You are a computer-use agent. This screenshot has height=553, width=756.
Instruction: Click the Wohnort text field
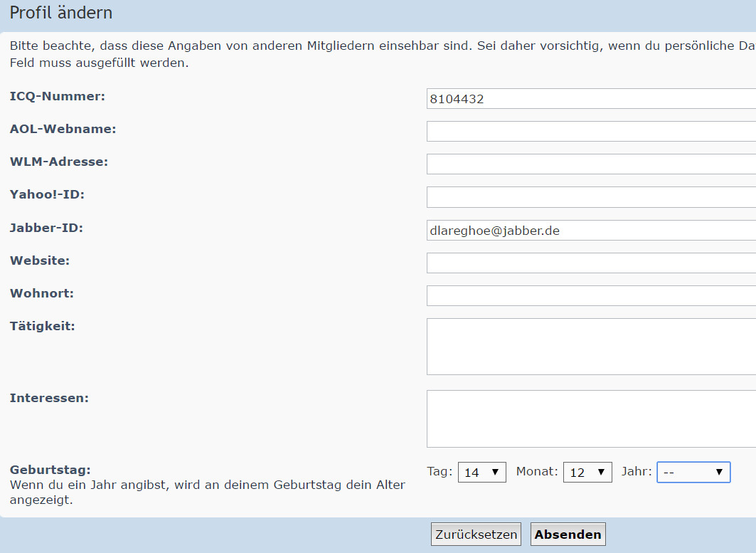[x=590, y=296]
